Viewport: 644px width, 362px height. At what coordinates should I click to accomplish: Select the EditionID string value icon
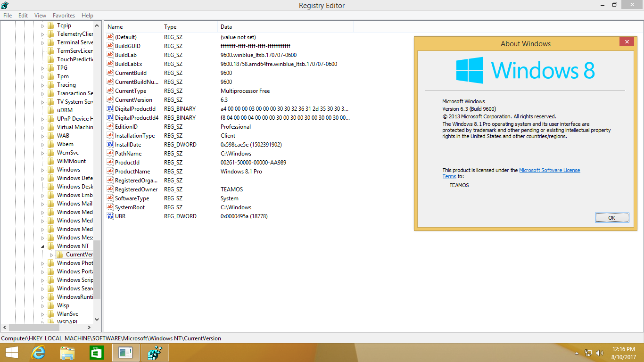coord(111,127)
